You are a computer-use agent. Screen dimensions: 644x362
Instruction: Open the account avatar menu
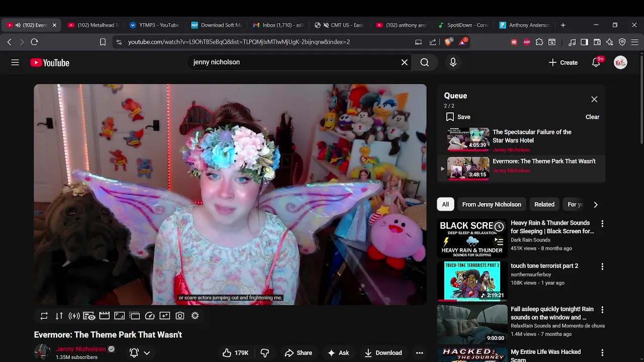620,62
